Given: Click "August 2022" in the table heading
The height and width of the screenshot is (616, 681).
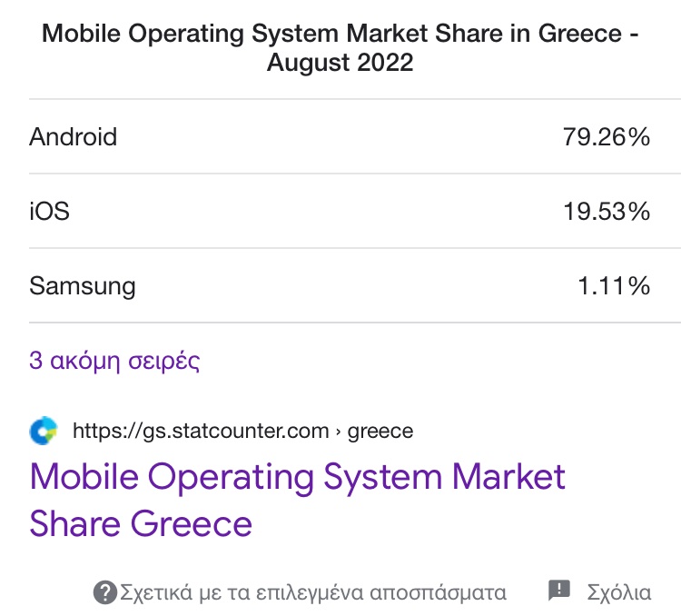Looking at the screenshot, I should (x=340, y=62).
